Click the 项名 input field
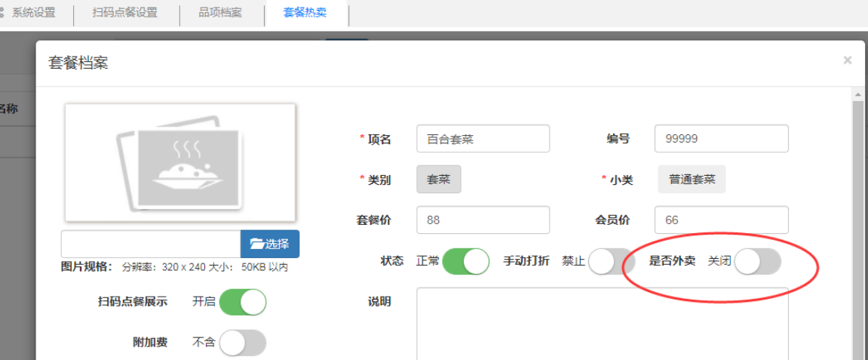Viewport: 868px width, 360px height. 483,139
